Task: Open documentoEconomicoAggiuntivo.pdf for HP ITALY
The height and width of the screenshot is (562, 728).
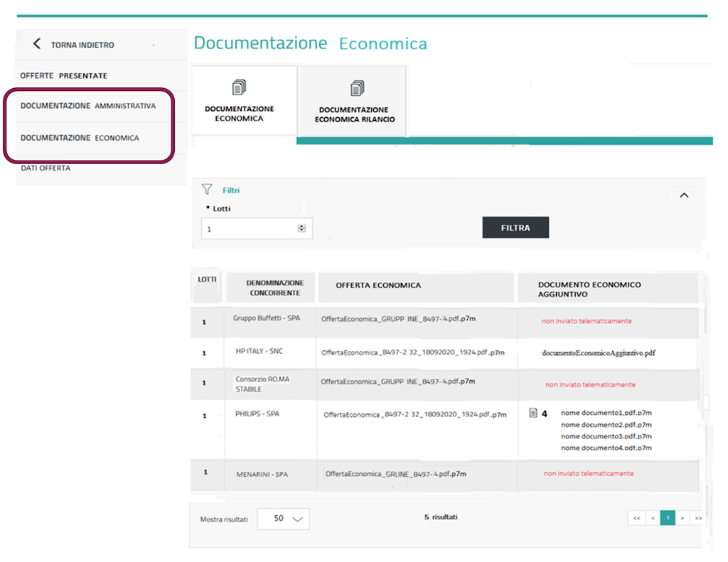Action: pos(598,352)
